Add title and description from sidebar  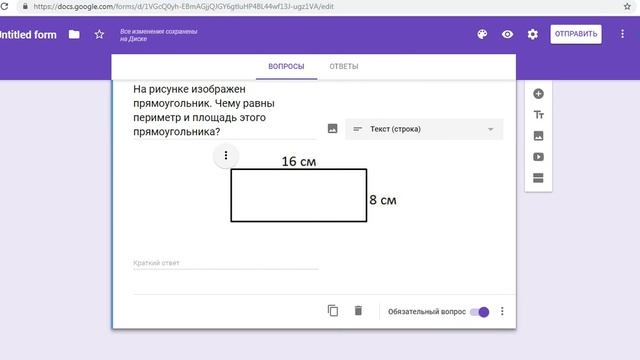tap(538, 115)
